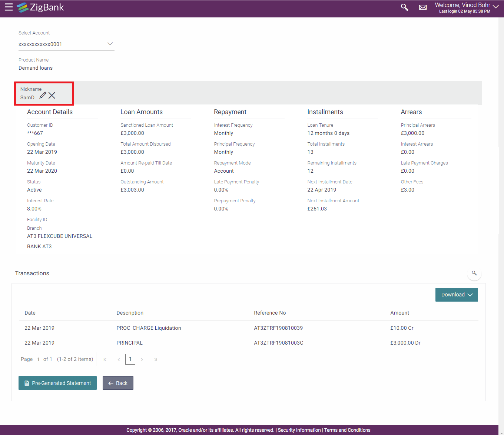The height and width of the screenshot is (435, 504).
Task: Open the mailbox envelope icon
Action: click(423, 7)
